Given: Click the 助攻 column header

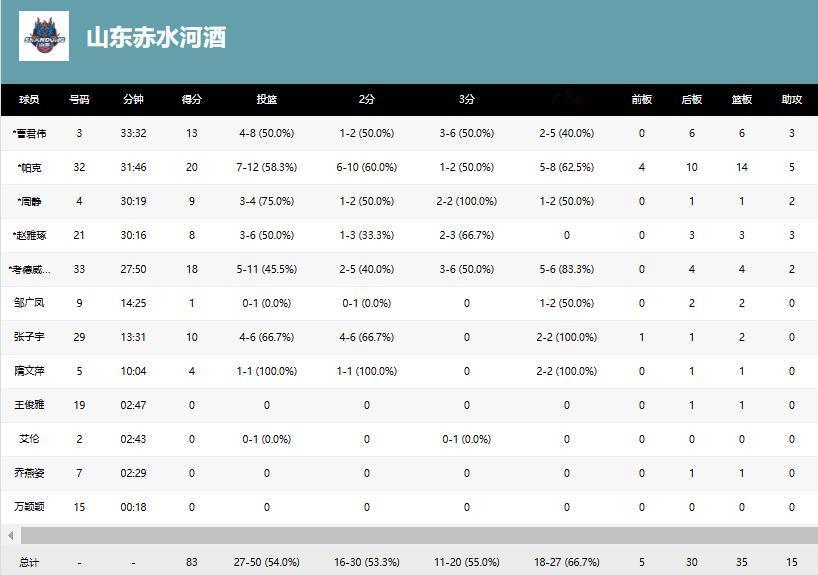Looking at the screenshot, I should pyautogui.click(x=792, y=99).
